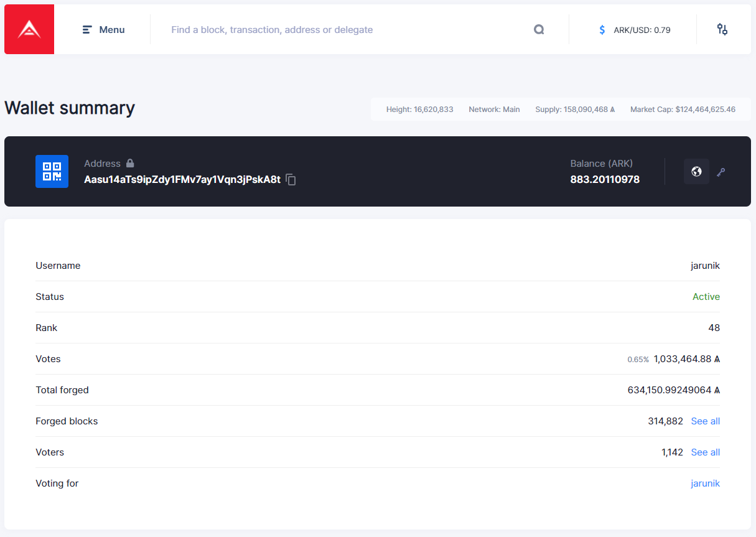Click the balance value 883.20110978
The width and height of the screenshot is (756, 537).
click(605, 180)
